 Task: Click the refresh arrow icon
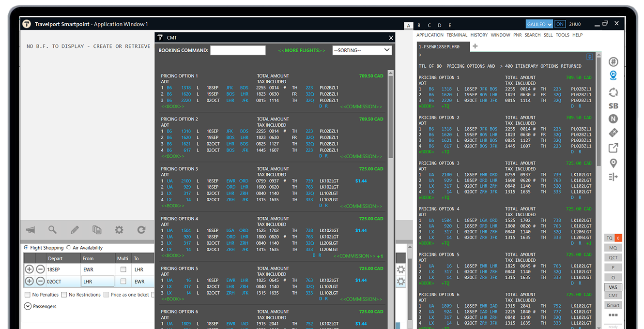tap(141, 230)
